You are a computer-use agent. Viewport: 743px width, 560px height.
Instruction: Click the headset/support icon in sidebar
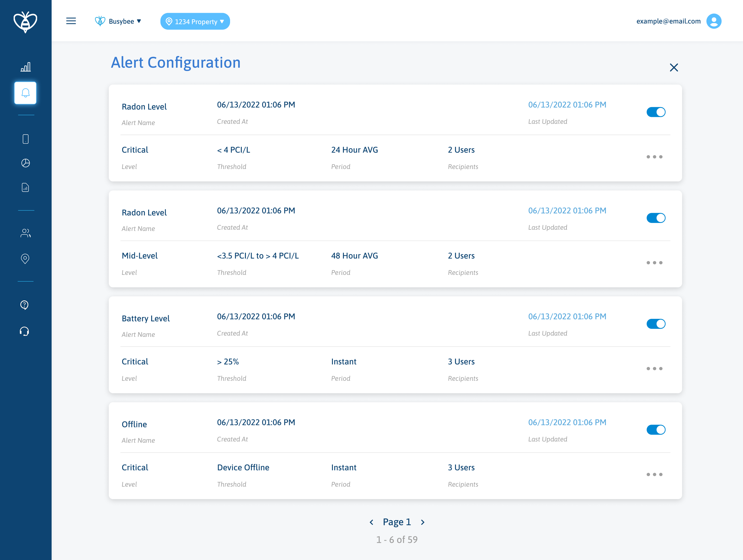[x=25, y=330]
